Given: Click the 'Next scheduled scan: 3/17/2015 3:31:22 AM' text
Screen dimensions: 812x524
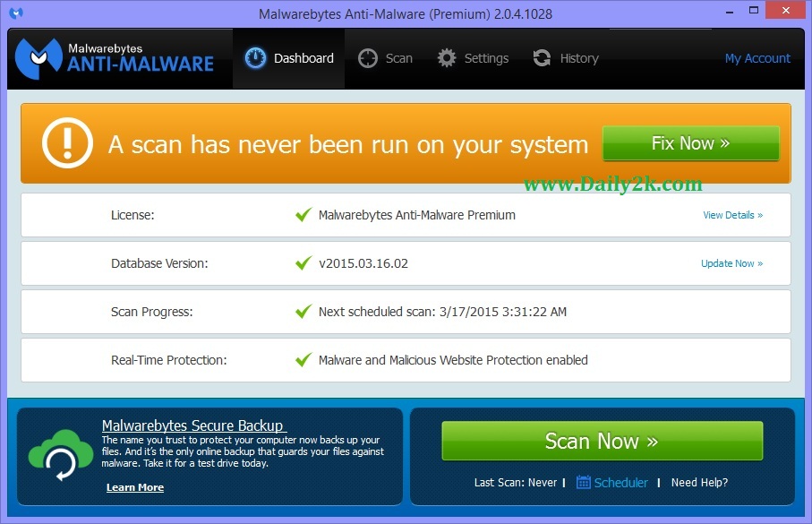Looking at the screenshot, I should pyautogui.click(x=443, y=312).
